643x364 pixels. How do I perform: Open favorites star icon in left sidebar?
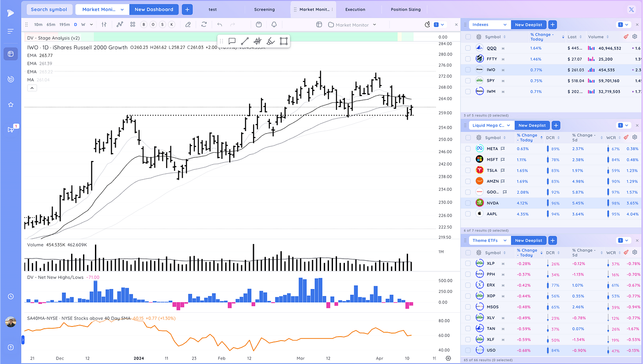pos(11,105)
